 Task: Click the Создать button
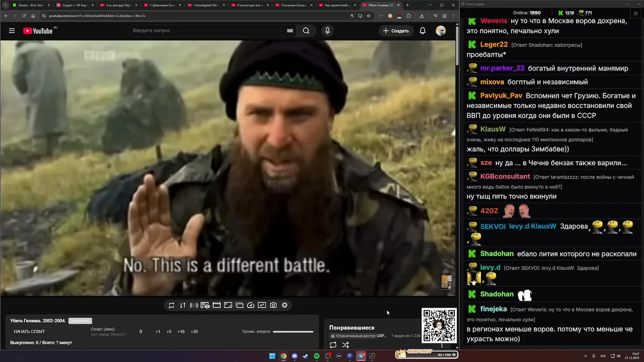coord(396,31)
